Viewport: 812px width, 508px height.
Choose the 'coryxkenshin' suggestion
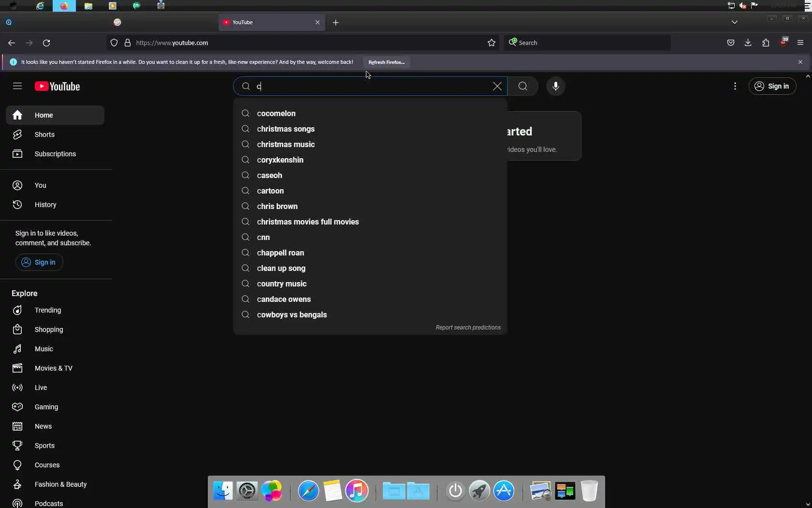(370, 160)
